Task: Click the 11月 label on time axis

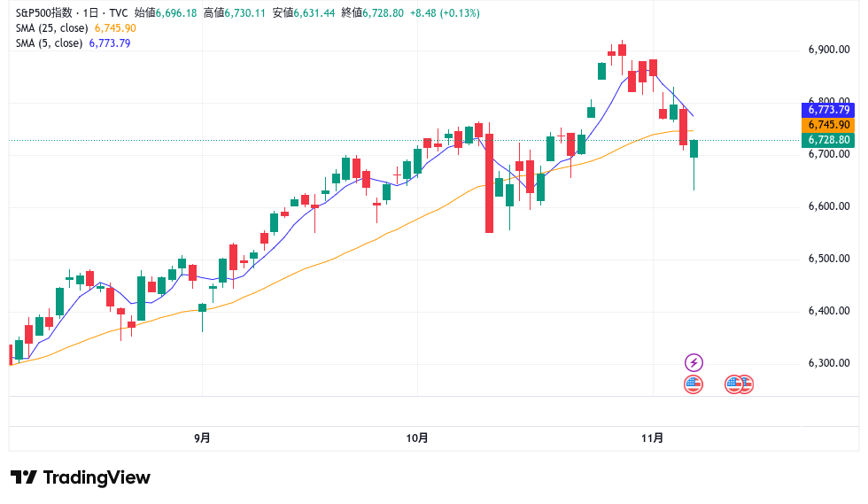Action: click(652, 438)
